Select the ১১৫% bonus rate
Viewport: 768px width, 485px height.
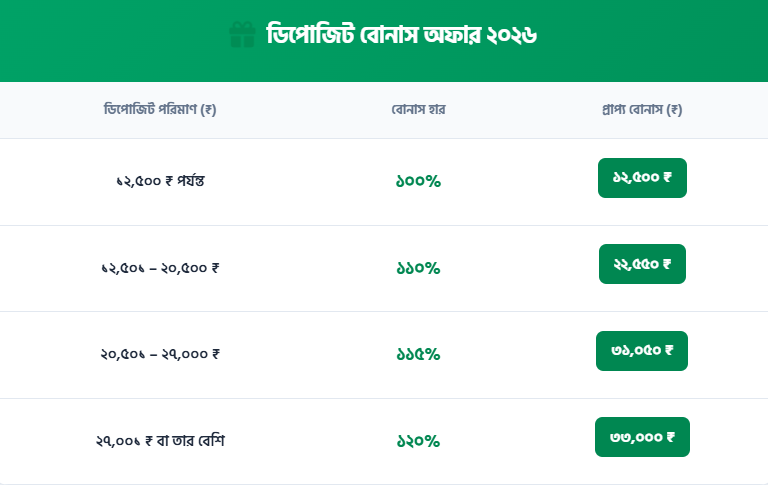tap(418, 354)
